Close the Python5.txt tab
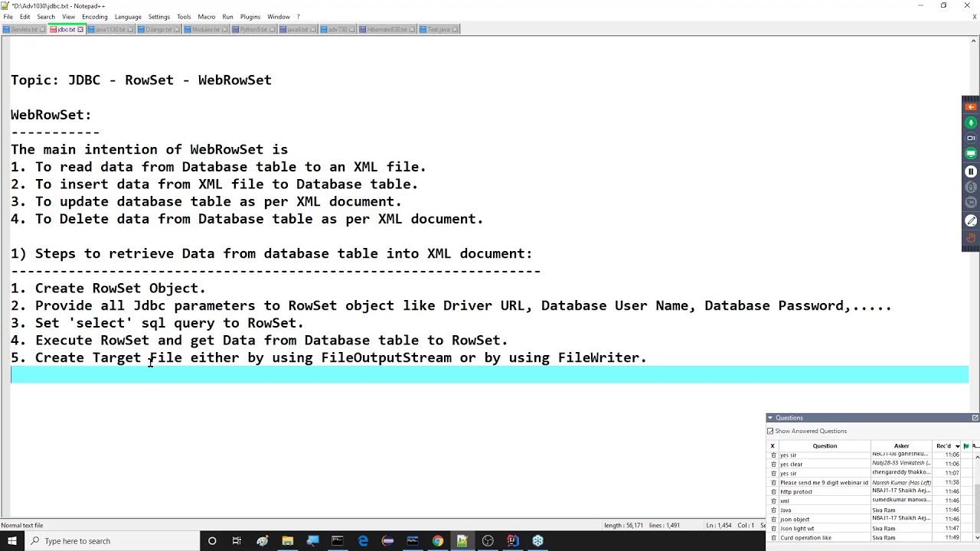This screenshot has height=551, width=980. (x=273, y=29)
